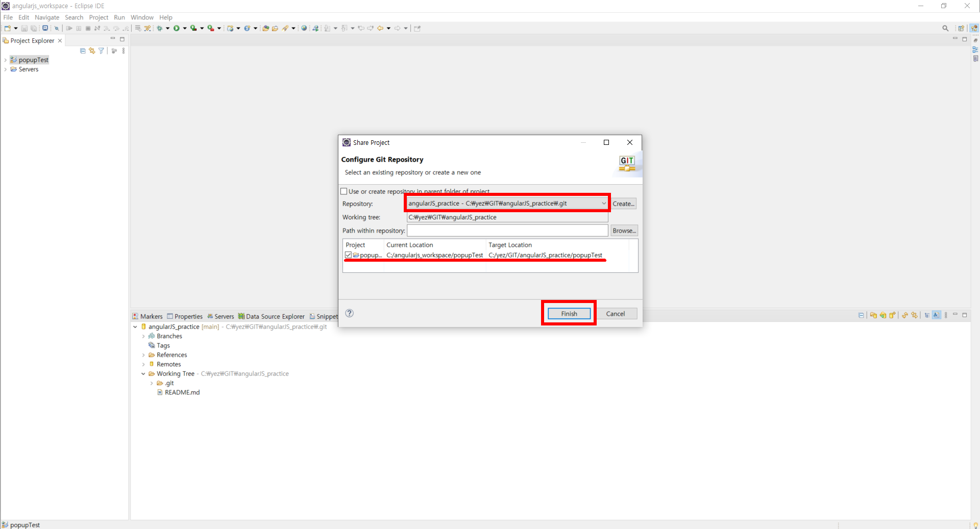The image size is (980, 529).
Task: Click the Open Web Browser globe icon
Action: click(x=304, y=28)
